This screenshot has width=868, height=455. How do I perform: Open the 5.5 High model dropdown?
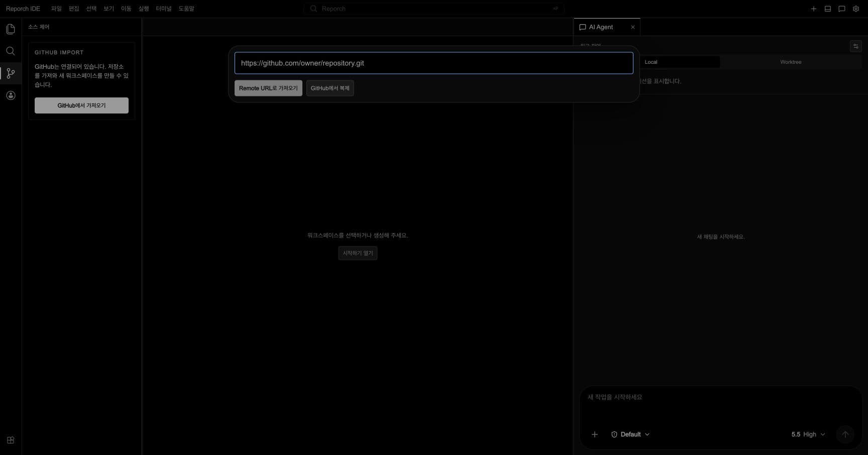pyautogui.click(x=808, y=434)
